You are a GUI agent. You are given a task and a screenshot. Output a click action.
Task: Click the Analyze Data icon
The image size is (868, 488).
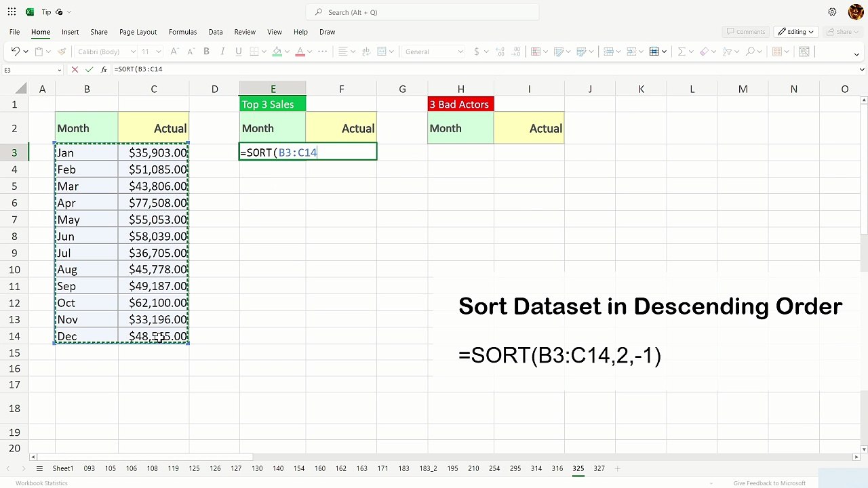point(804,52)
